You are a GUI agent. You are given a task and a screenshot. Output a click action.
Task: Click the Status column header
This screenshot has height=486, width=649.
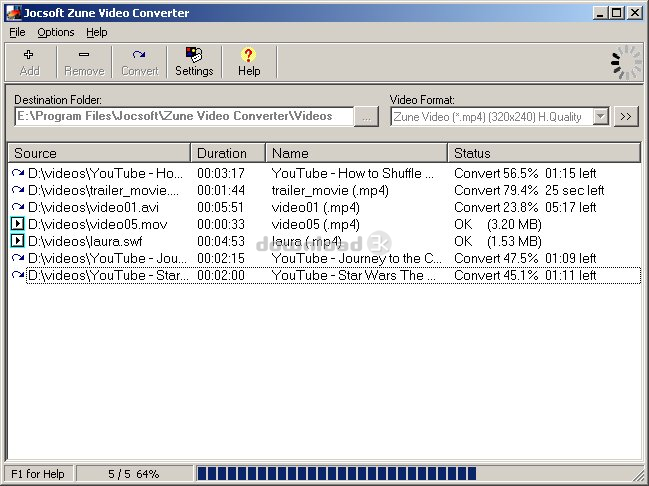coord(544,153)
